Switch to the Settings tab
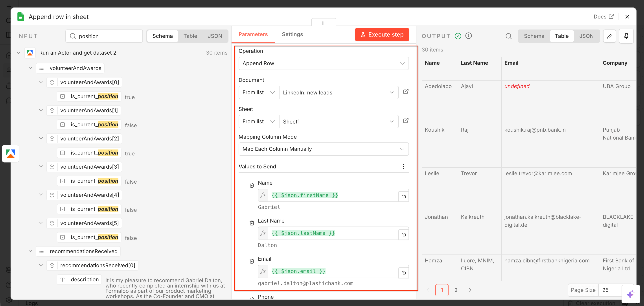The image size is (644, 306). (x=292, y=34)
